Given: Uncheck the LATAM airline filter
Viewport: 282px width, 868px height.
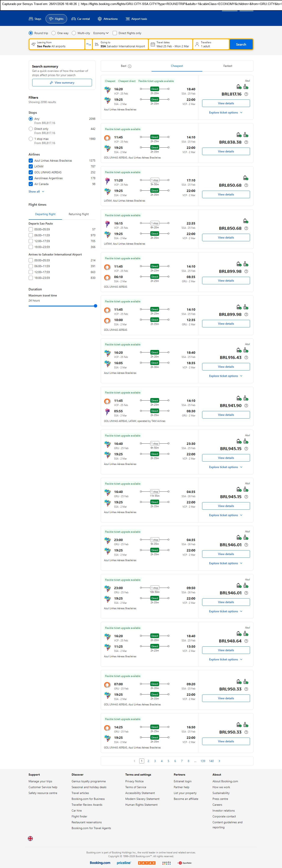Looking at the screenshot, I should pyautogui.click(x=31, y=166).
